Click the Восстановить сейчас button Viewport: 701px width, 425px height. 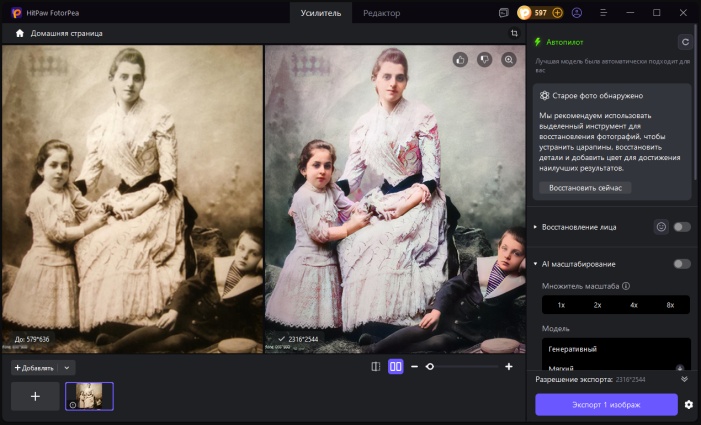(x=585, y=188)
